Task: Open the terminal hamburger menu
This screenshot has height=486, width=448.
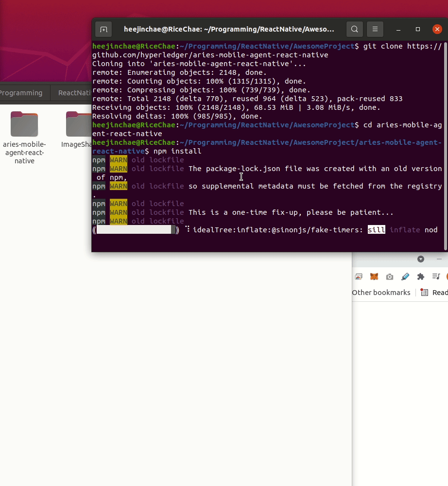Action: pyautogui.click(x=375, y=30)
